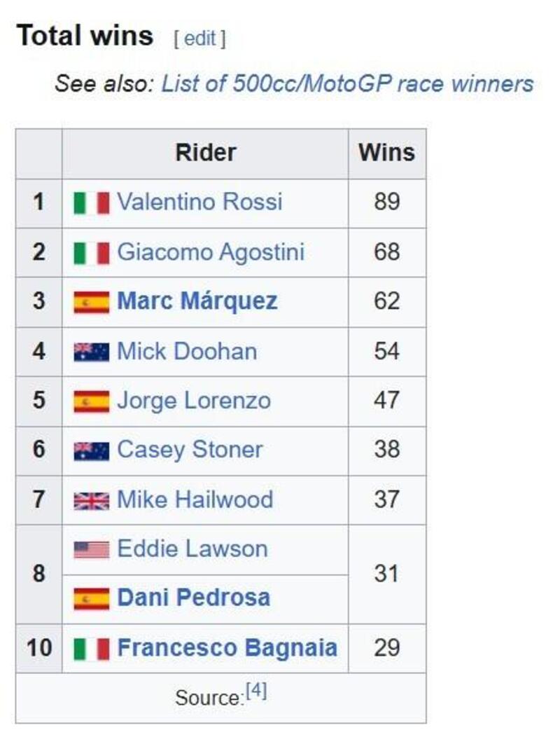Open Valentino Rossi's rider page
Image resolution: width=560 pixels, height=744 pixels.
tap(199, 202)
